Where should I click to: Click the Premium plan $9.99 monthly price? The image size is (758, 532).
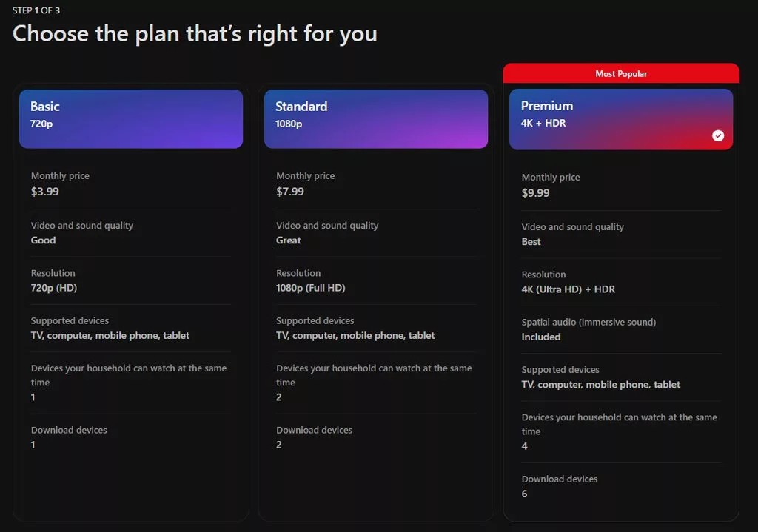tap(536, 193)
